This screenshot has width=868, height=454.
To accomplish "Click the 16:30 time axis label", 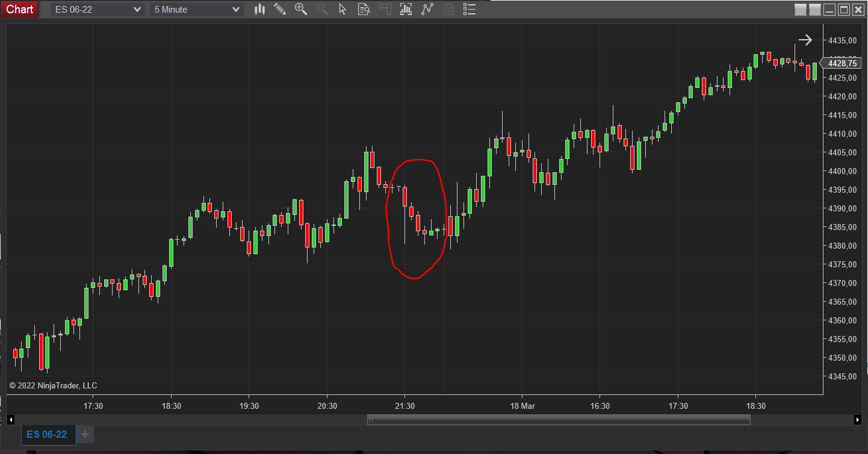I will pyautogui.click(x=600, y=406).
